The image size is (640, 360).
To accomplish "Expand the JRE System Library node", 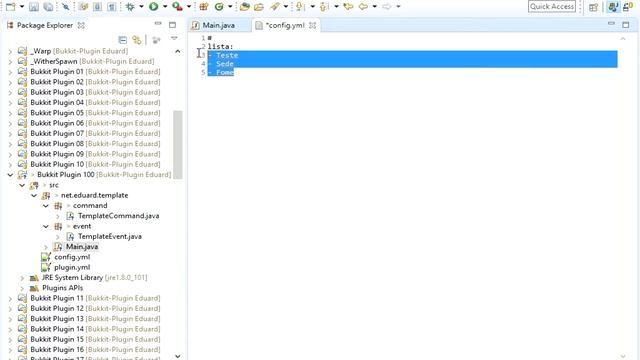I will [22, 278].
